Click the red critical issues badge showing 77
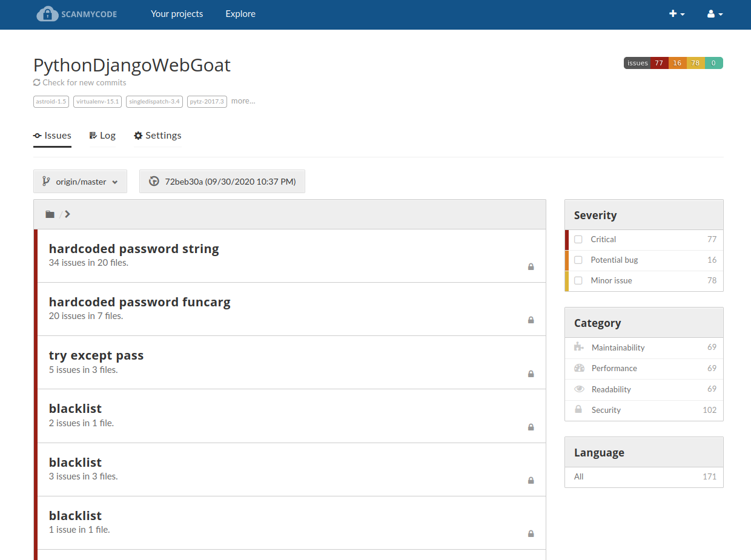This screenshot has width=751, height=560. tap(659, 63)
